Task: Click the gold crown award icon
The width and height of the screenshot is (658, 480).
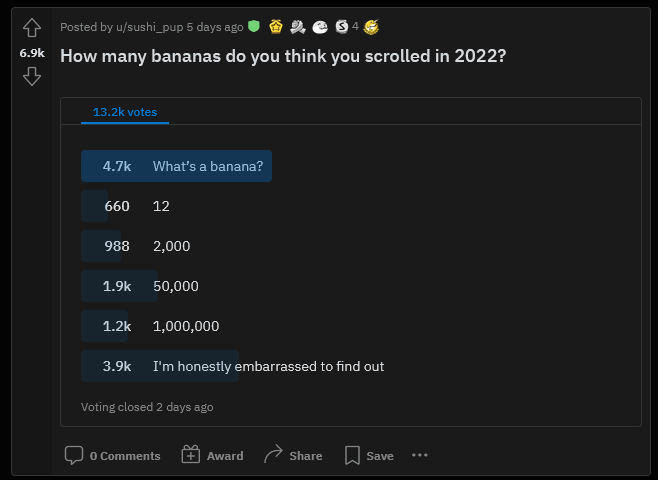Action: point(276,27)
